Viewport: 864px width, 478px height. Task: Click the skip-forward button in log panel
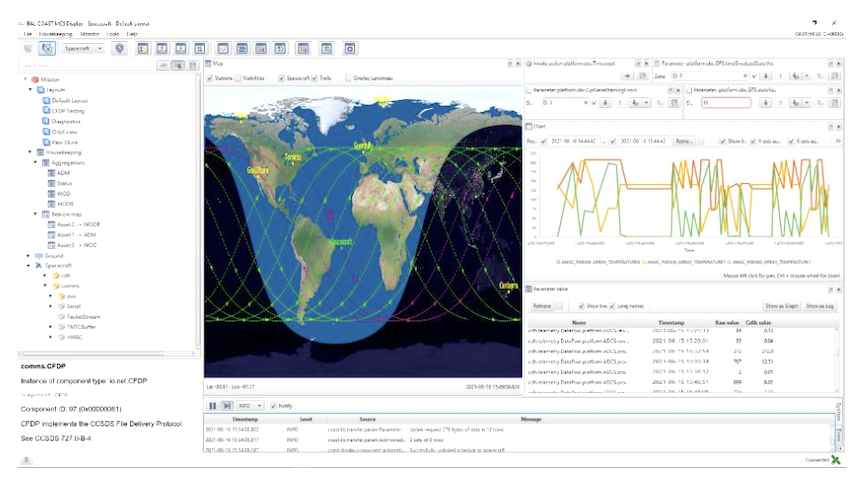point(228,405)
